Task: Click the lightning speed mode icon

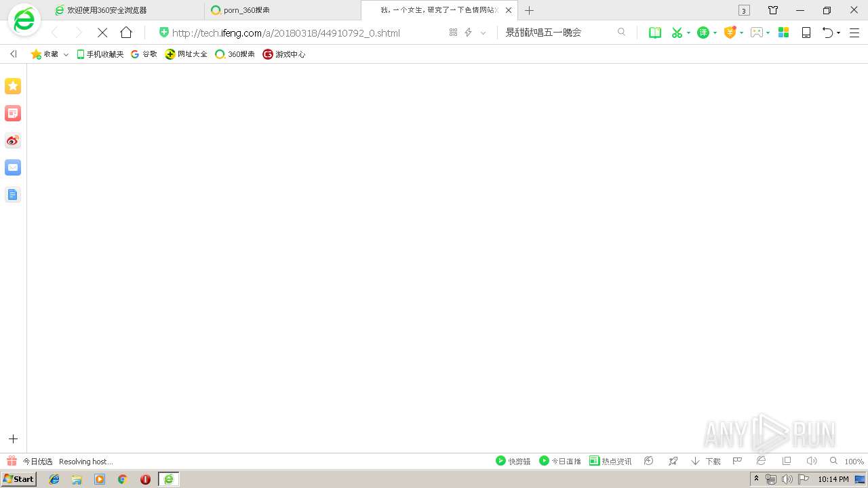Action: point(468,33)
